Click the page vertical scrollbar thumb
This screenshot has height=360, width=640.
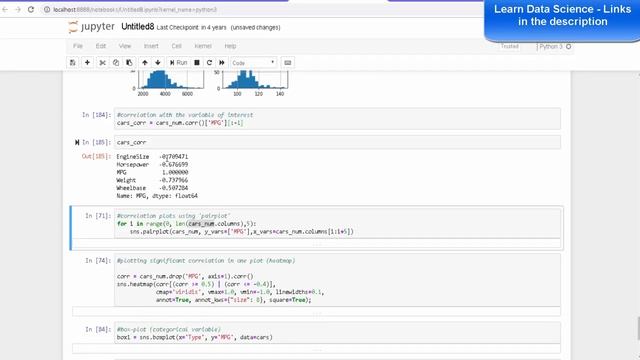[638, 328]
